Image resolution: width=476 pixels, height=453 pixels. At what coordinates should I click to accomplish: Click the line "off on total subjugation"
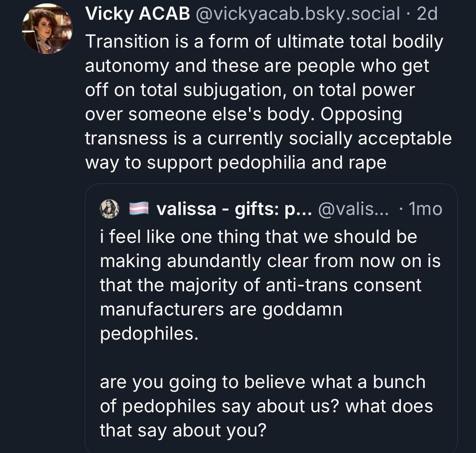[250, 90]
